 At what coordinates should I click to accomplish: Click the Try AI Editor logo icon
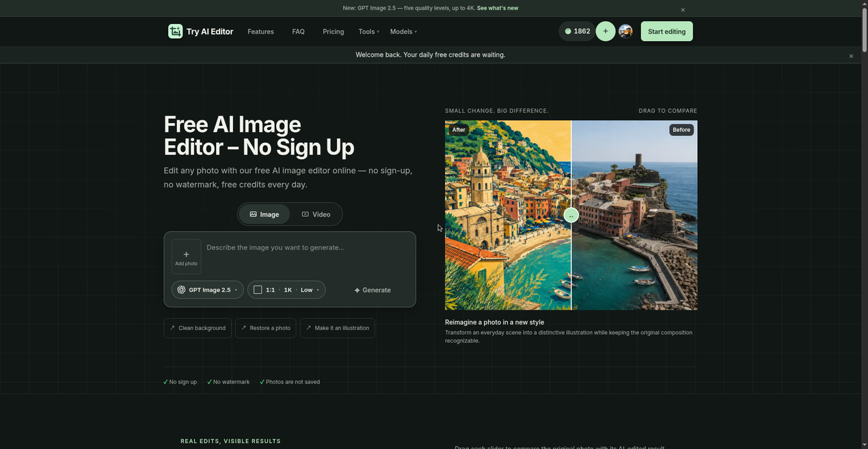click(176, 31)
